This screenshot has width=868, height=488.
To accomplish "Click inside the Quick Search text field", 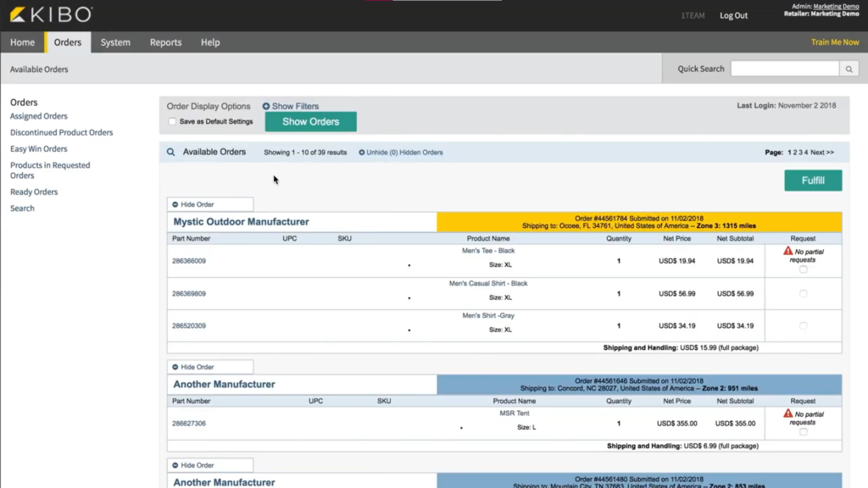I will [784, 69].
